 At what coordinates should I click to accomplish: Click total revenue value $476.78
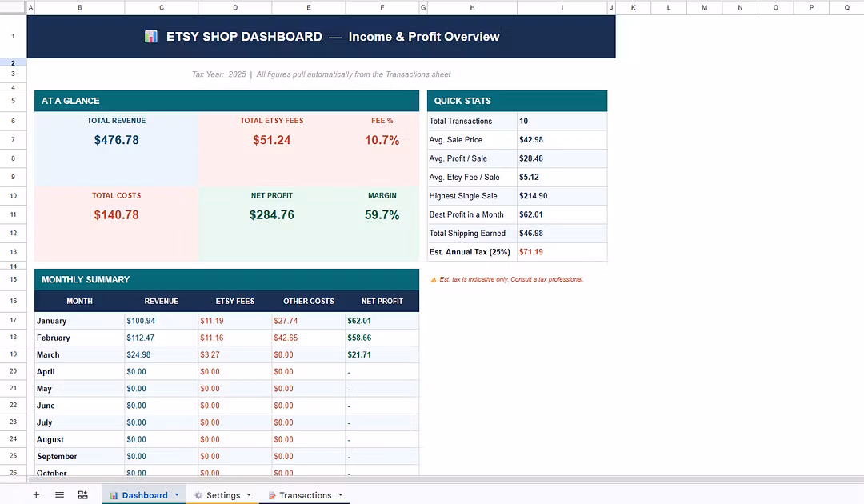[116, 140]
